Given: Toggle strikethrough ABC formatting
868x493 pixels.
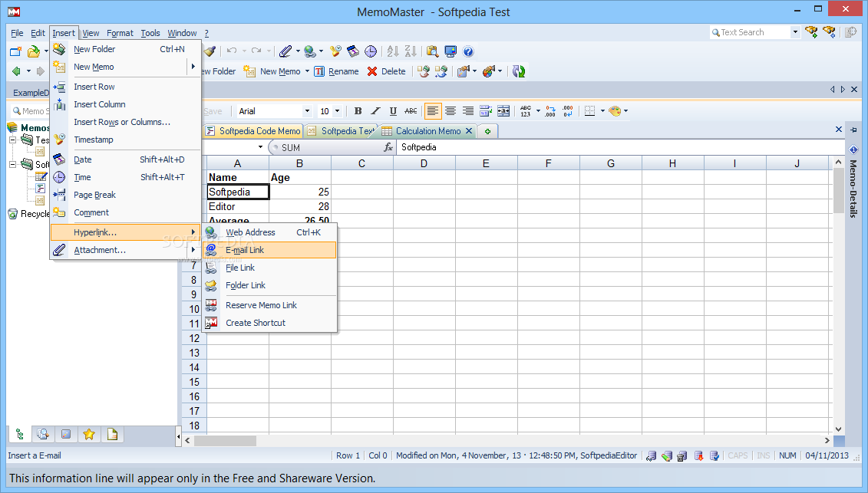Looking at the screenshot, I should pyautogui.click(x=411, y=111).
